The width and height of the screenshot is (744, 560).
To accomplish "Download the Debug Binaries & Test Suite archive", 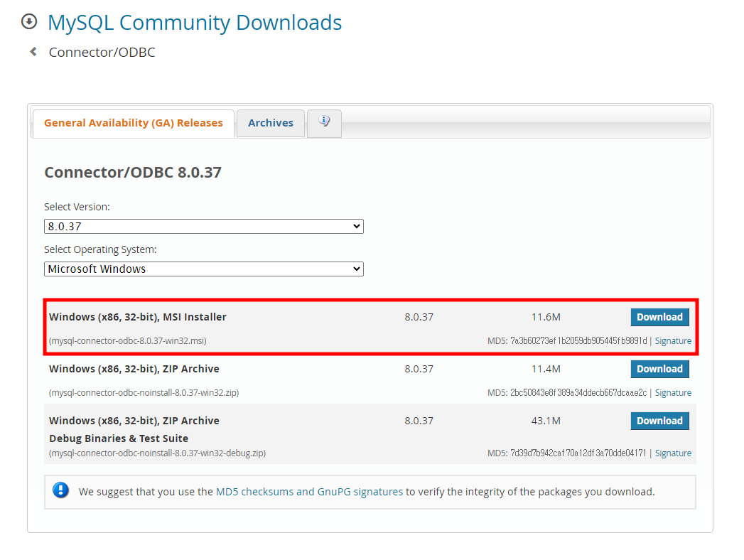I will click(659, 421).
